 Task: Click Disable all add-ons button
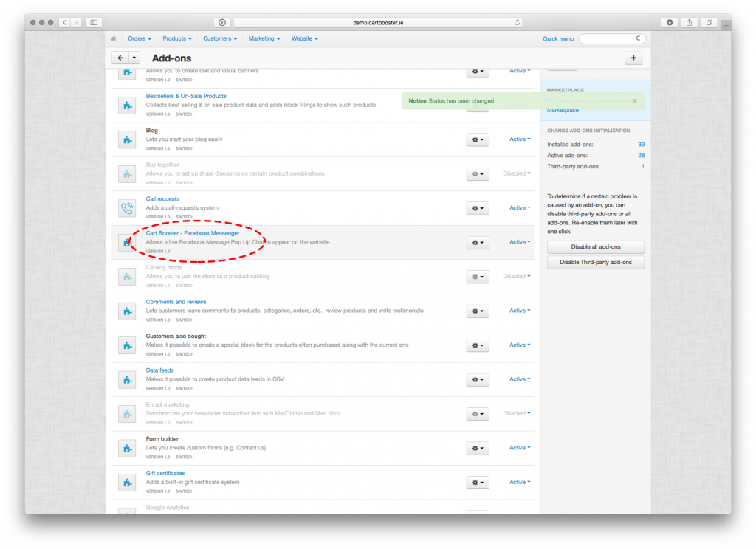(596, 246)
